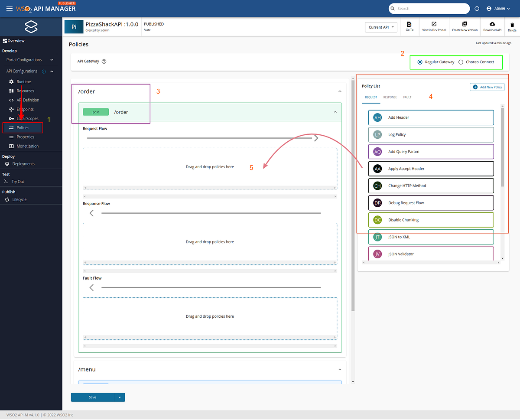Click inside the Search field
The image size is (520, 420).
point(429,8)
